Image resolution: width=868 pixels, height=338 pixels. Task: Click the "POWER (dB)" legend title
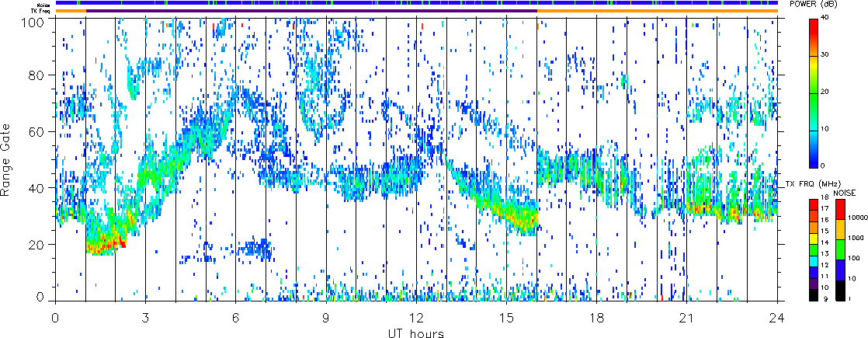pyautogui.click(x=815, y=4)
